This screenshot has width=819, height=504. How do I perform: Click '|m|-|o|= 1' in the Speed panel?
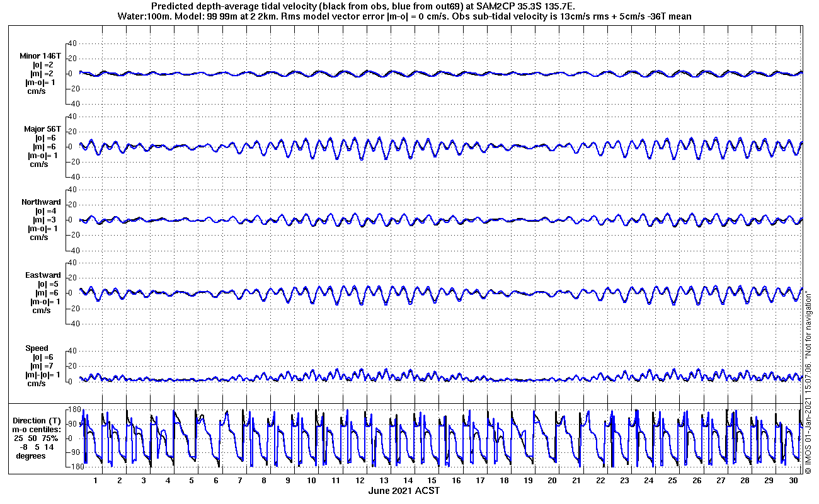[43, 374]
